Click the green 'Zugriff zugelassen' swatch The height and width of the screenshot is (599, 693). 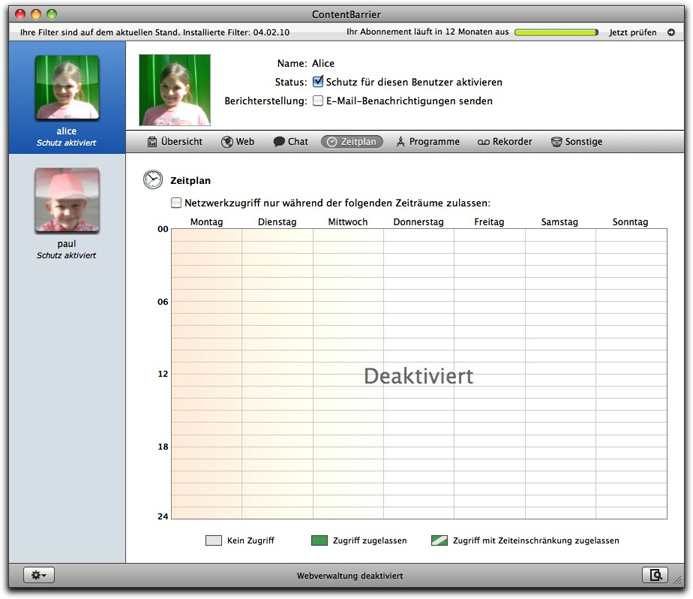tap(319, 540)
